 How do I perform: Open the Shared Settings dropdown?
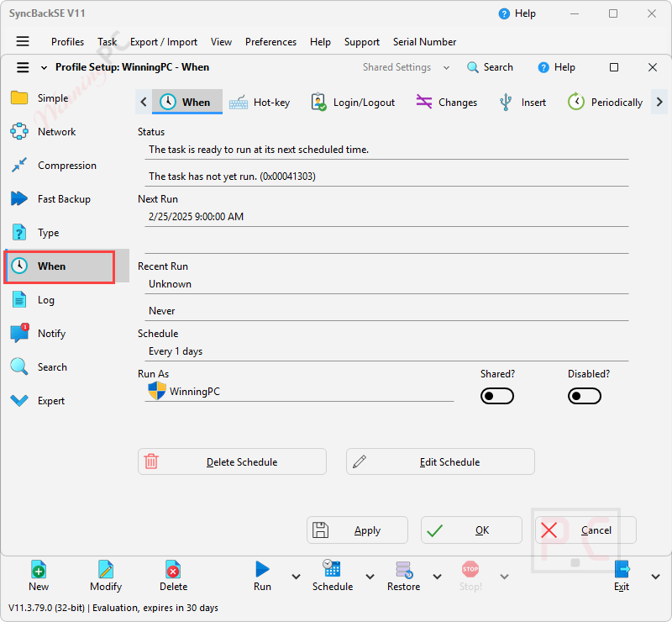pos(406,67)
